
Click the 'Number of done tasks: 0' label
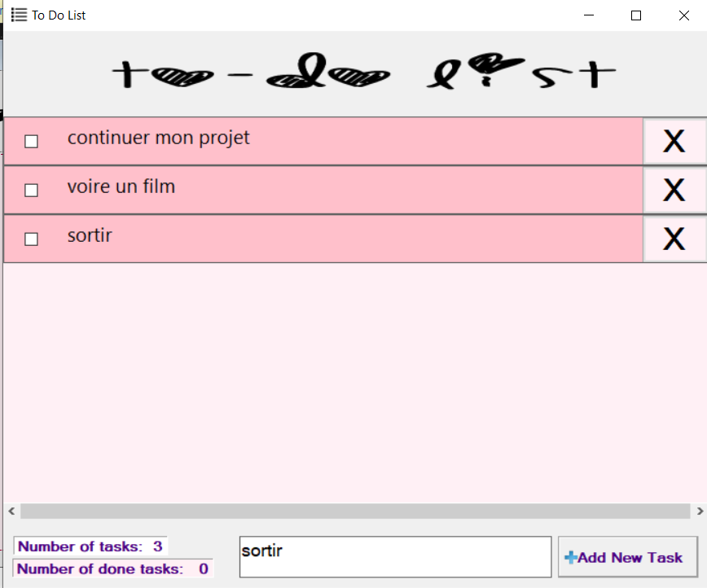coord(112,568)
